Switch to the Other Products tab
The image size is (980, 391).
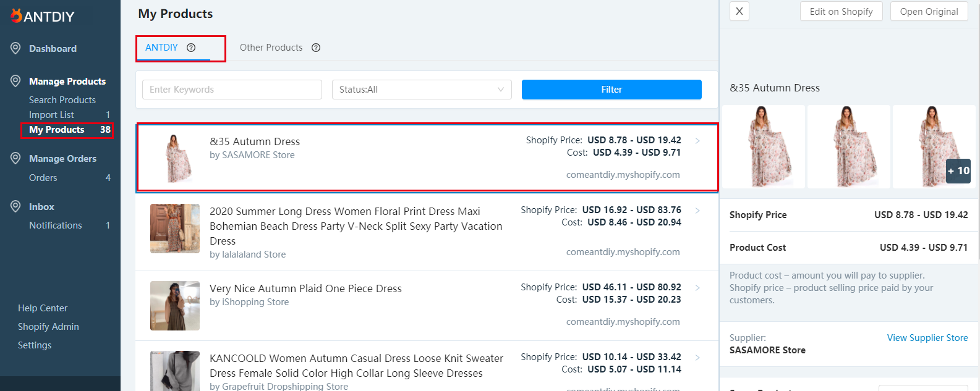pyautogui.click(x=271, y=48)
